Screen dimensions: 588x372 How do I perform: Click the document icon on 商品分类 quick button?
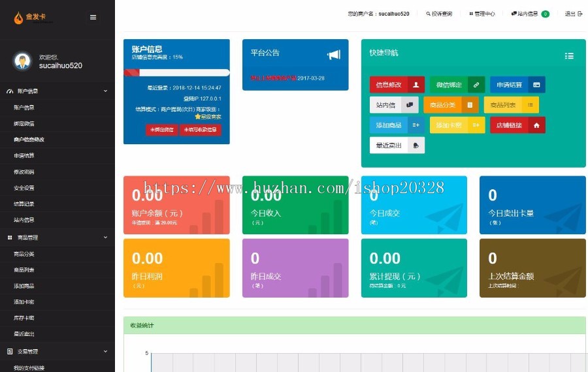[470, 105]
